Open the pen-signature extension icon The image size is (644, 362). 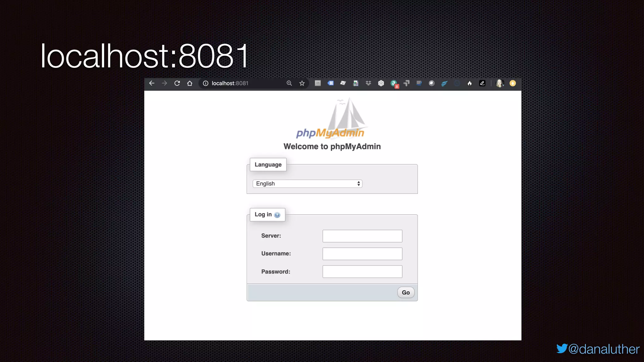click(482, 83)
